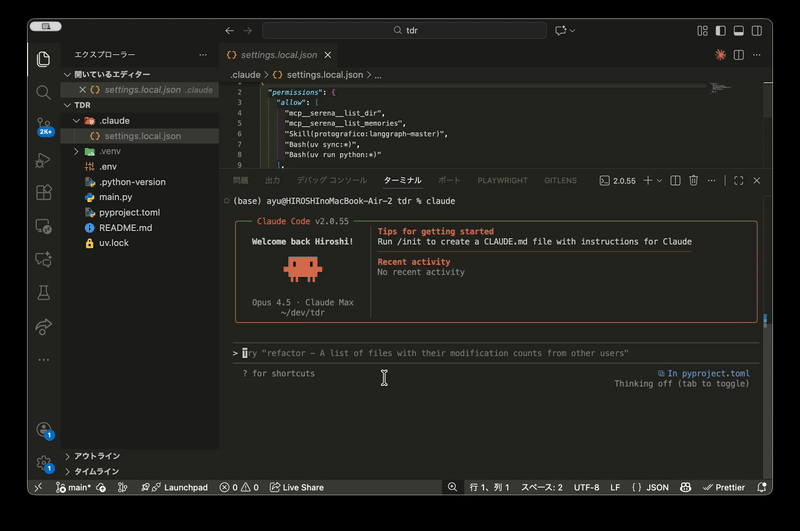Image resolution: width=800 pixels, height=531 pixels.
Task: Open the Accounts menu
Action: [x=44, y=430]
